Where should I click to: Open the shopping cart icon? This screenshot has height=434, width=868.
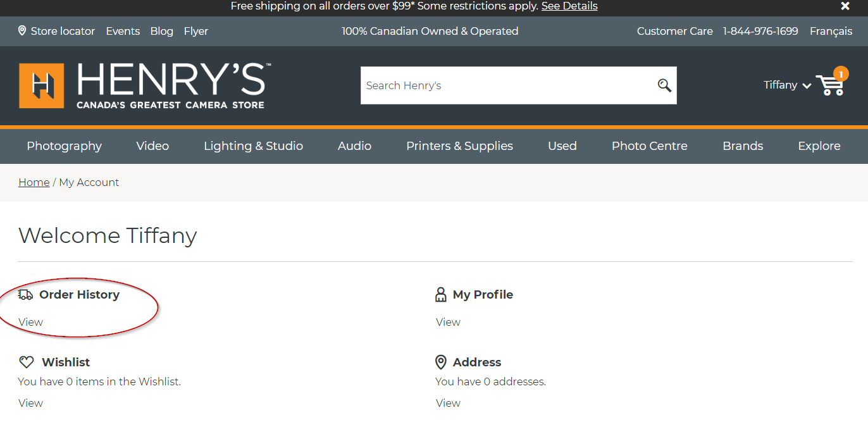point(829,85)
